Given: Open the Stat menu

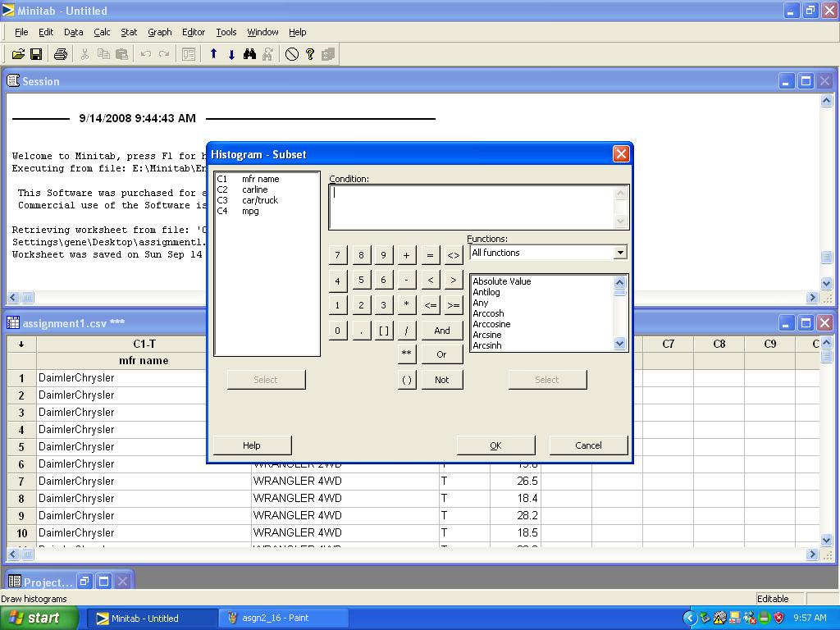Looking at the screenshot, I should click(129, 32).
